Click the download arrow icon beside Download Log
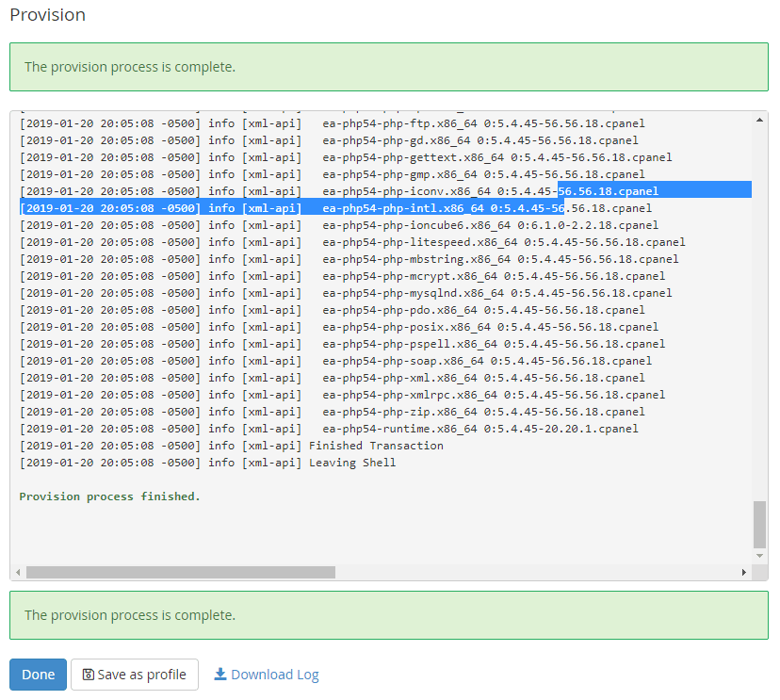The image size is (780, 700). 219,675
